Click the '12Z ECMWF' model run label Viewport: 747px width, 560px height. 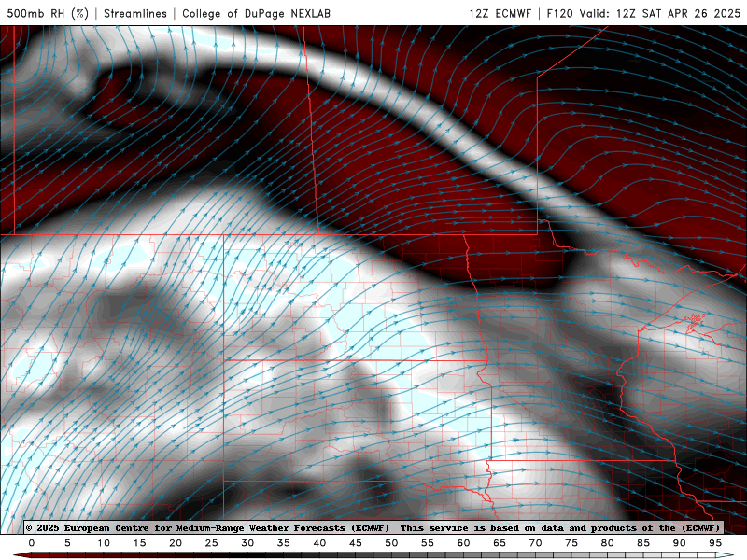pyautogui.click(x=500, y=13)
